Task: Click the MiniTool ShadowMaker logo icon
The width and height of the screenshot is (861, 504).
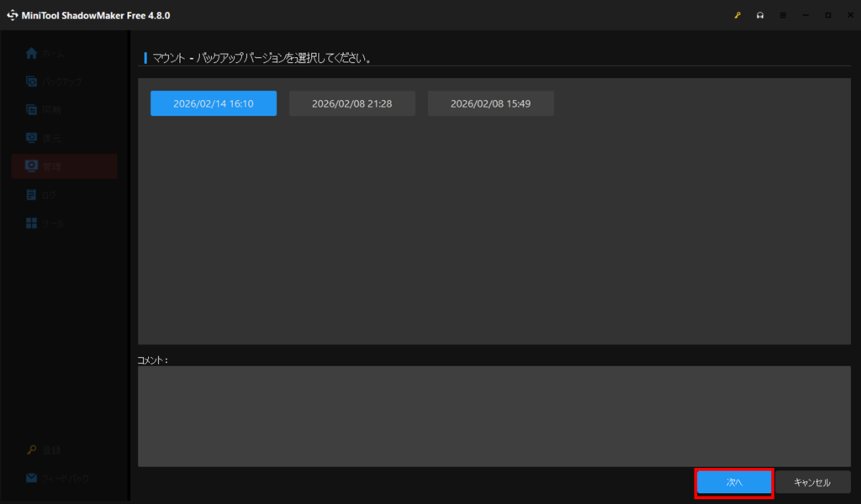Action: 13,15
